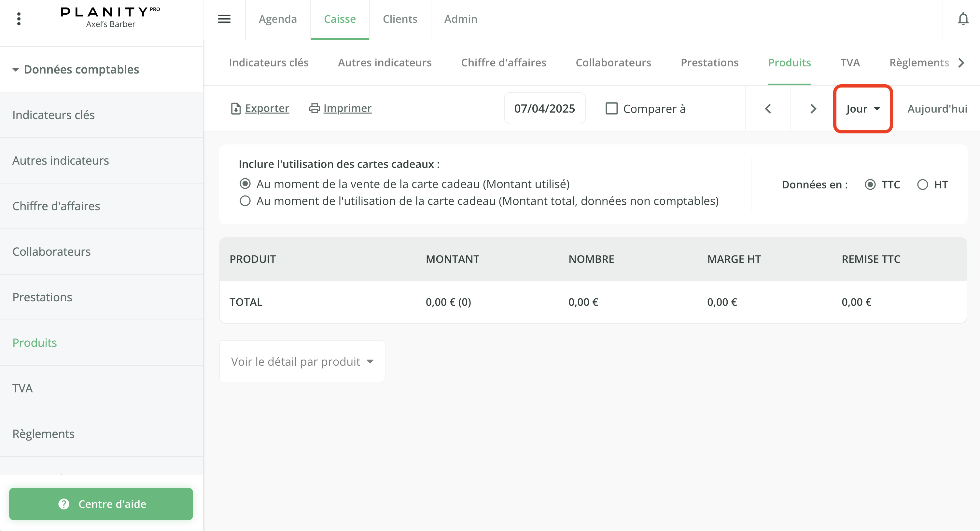Switch to the TVA tab

pos(849,62)
